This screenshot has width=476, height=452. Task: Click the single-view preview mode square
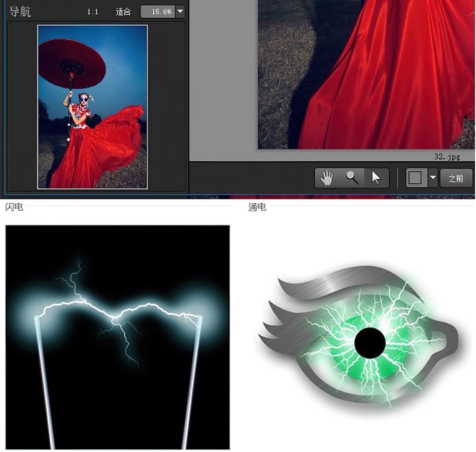point(417,178)
